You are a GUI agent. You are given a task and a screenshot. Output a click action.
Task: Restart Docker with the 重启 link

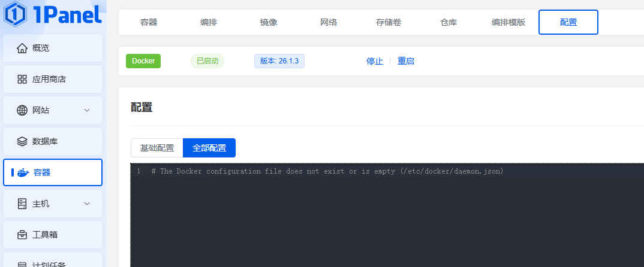406,61
